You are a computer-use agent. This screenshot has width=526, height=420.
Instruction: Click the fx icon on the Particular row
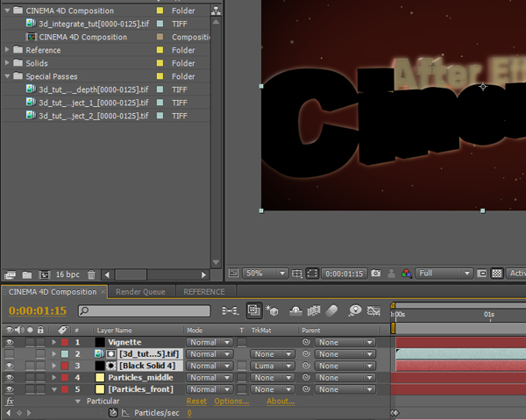[x=10, y=401]
